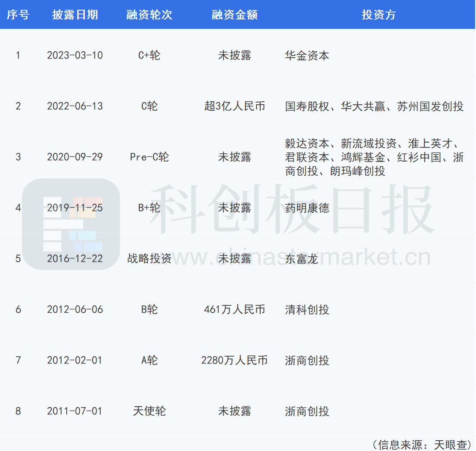The width and height of the screenshot is (476, 451).
Task: Click the 天使轮 round cell
Action: point(149,411)
